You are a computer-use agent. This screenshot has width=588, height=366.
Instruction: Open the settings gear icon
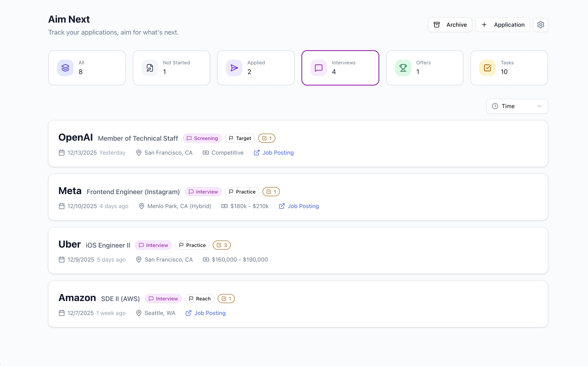[541, 24]
